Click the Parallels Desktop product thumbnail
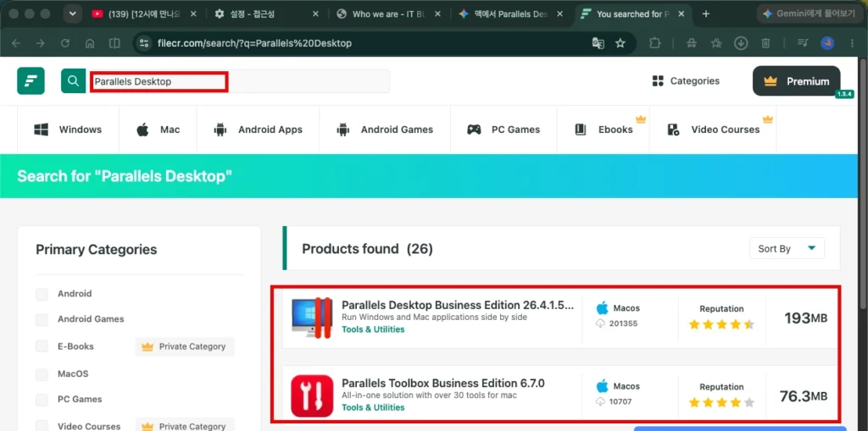 click(x=312, y=318)
